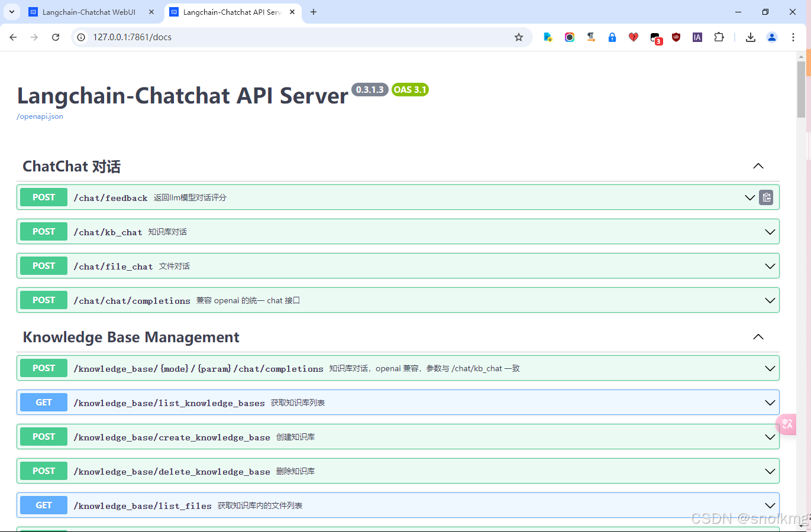Click the new tab button
Screen dimensions: 811x532
pyautogui.click(x=313, y=12)
